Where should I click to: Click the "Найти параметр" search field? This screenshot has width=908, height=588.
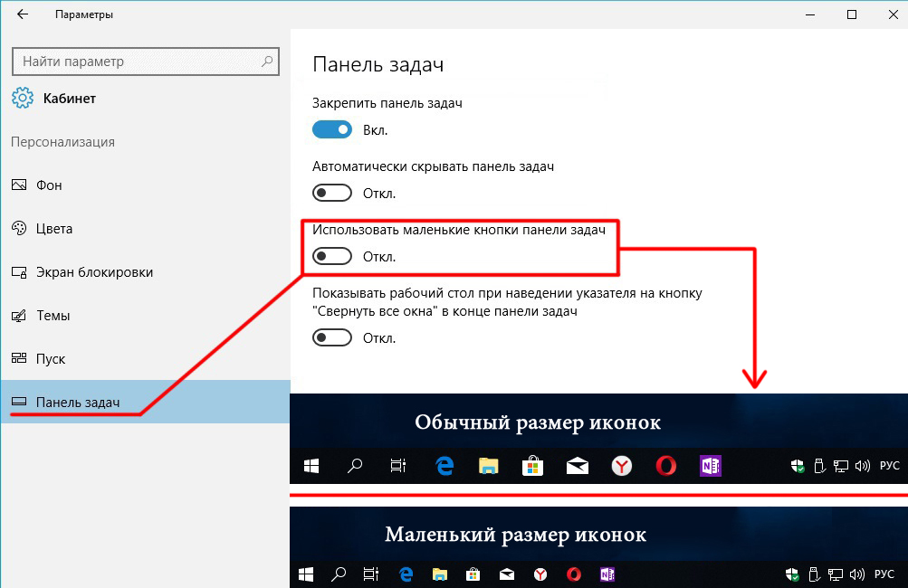(136, 62)
